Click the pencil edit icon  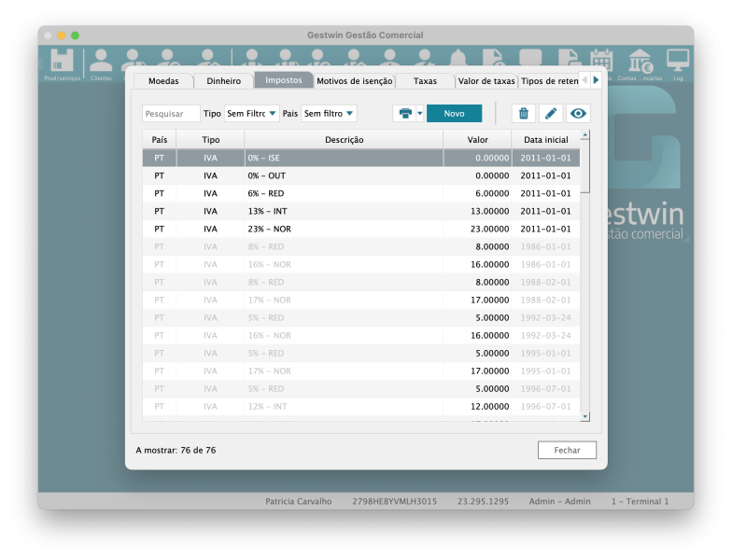tap(551, 113)
